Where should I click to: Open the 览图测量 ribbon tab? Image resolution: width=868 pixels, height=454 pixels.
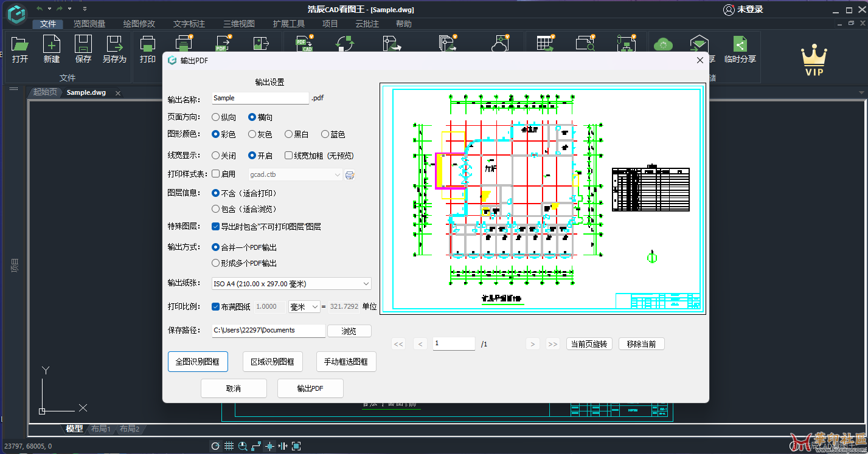click(89, 24)
